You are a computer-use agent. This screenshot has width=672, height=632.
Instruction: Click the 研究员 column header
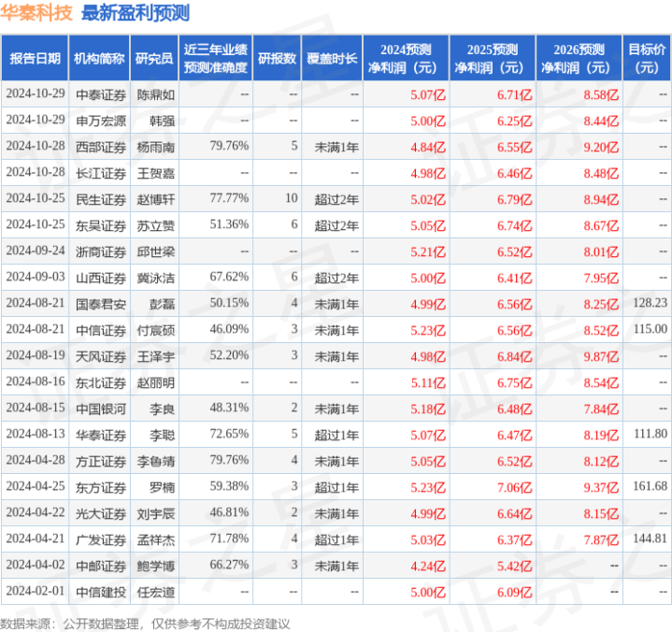(x=154, y=58)
